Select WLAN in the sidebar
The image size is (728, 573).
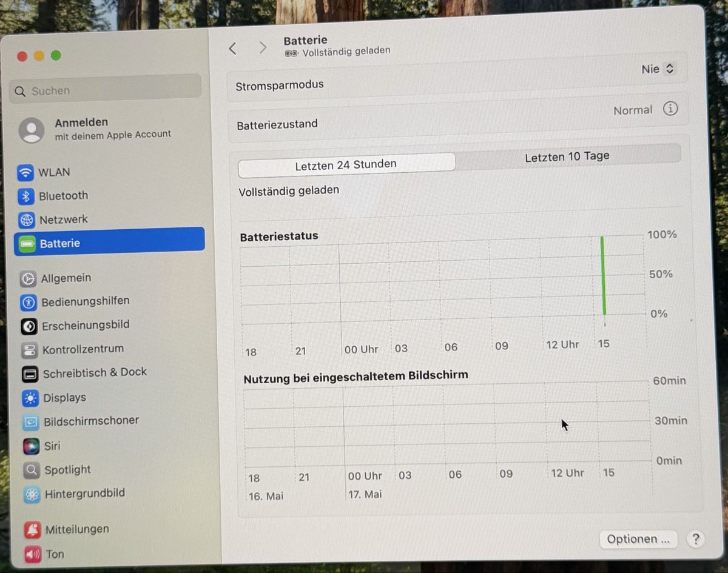coord(54,172)
